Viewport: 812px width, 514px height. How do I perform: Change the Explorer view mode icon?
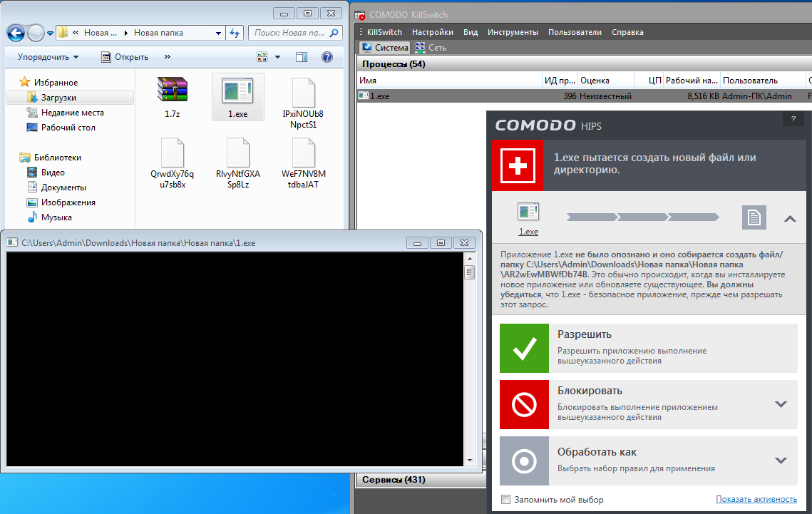[x=262, y=57]
